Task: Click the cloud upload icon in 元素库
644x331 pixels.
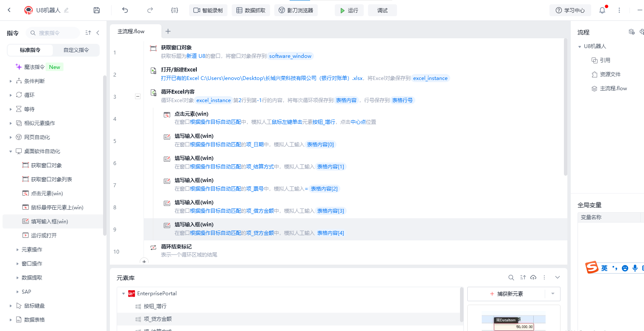Action: point(533,277)
